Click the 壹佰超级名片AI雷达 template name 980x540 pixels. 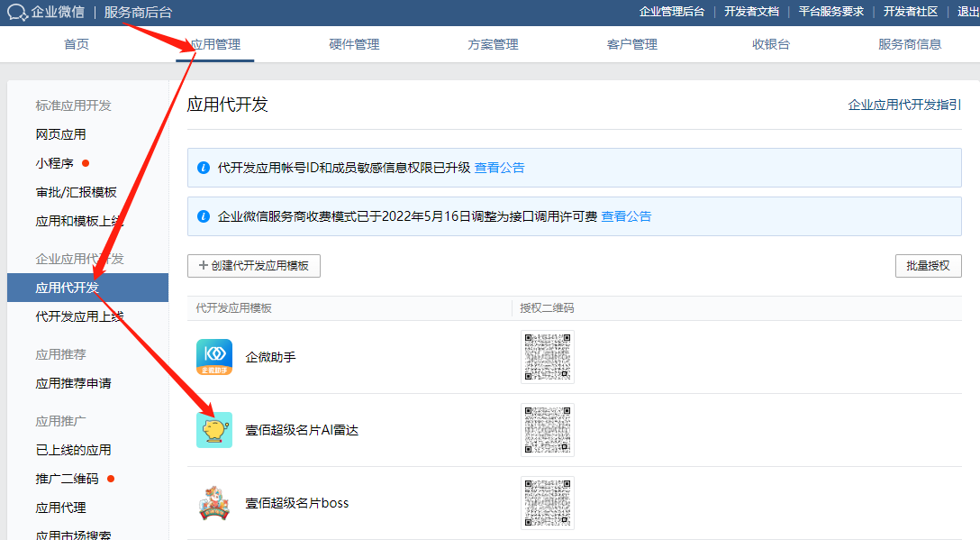pos(302,431)
